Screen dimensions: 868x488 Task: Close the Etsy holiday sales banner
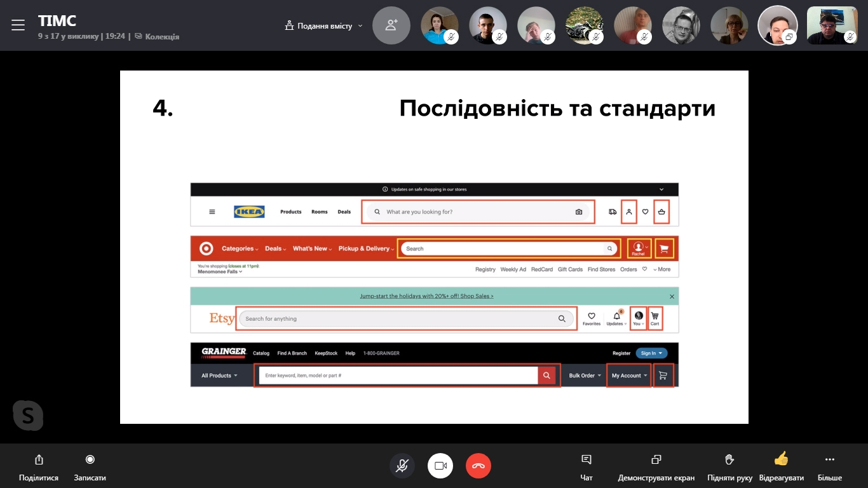click(x=672, y=296)
